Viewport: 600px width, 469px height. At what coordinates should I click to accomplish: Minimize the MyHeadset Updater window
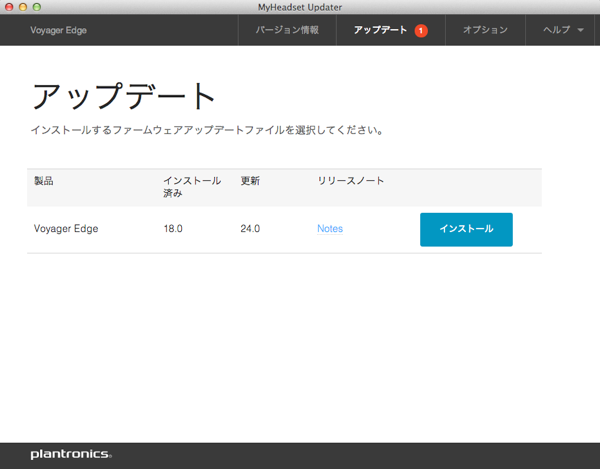click(23, 7)
